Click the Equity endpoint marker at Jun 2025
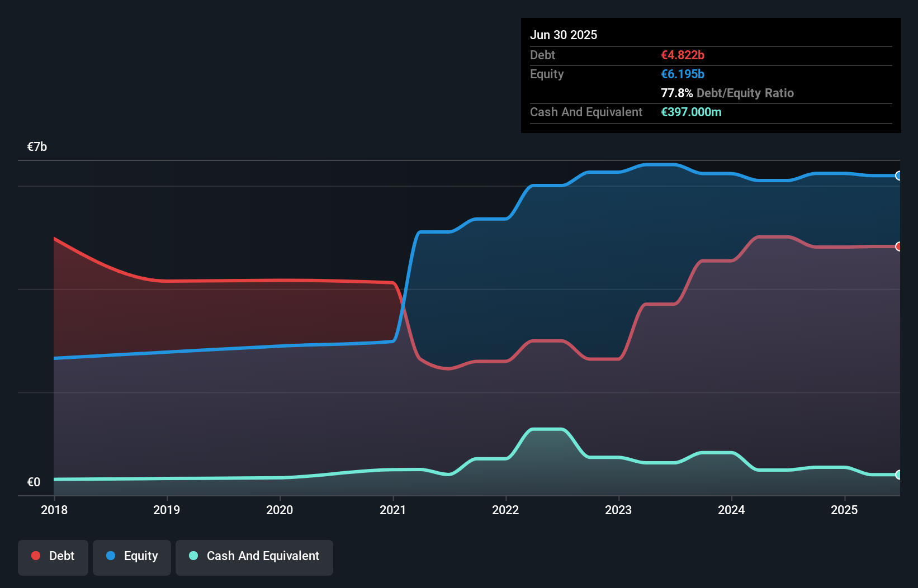The image size is (918, 588). pyautogui.click(x=898, y=176)
